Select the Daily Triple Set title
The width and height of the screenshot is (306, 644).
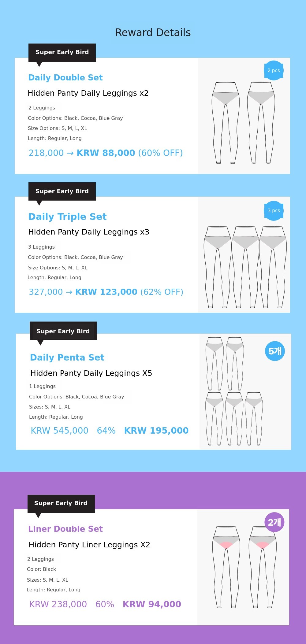[x=67, y=217]
